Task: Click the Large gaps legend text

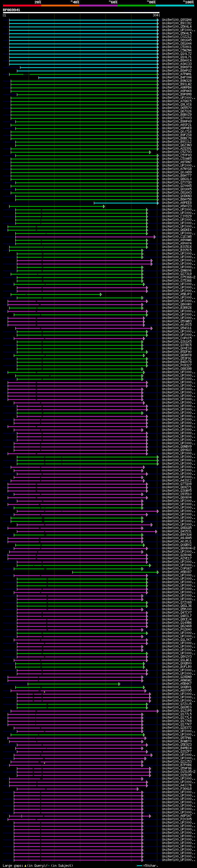Action: pos(38,866)
